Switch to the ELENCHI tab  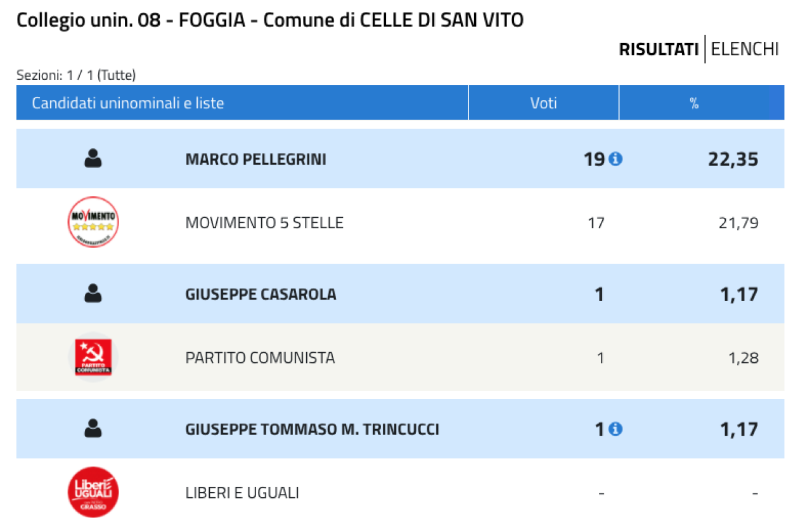(745, 49)
